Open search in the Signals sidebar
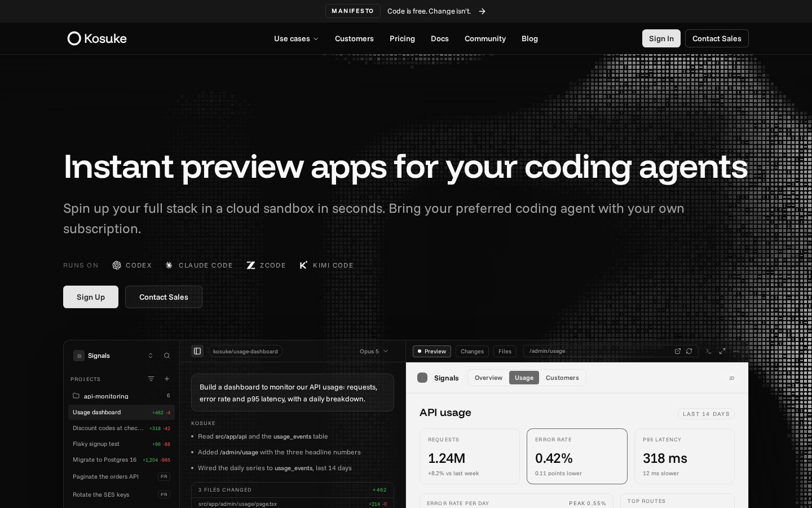 tap(167, 356)
